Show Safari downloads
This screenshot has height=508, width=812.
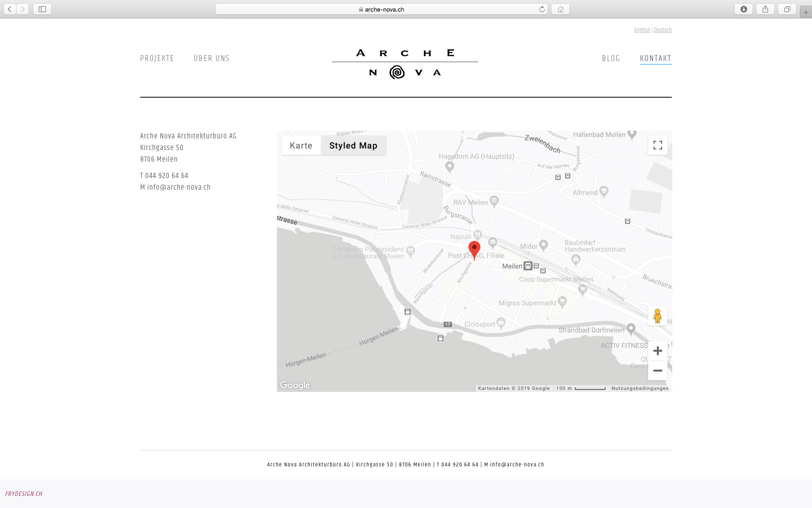(744, 9)
